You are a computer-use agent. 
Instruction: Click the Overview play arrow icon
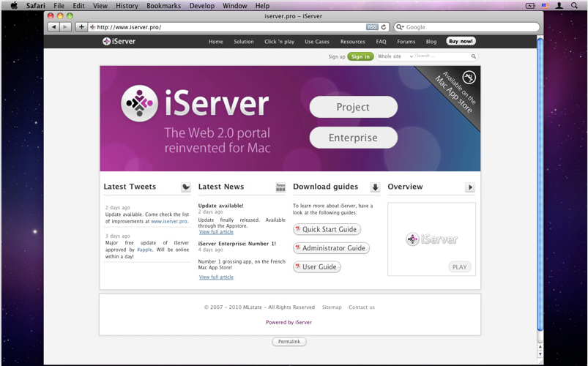coord(470,187)
